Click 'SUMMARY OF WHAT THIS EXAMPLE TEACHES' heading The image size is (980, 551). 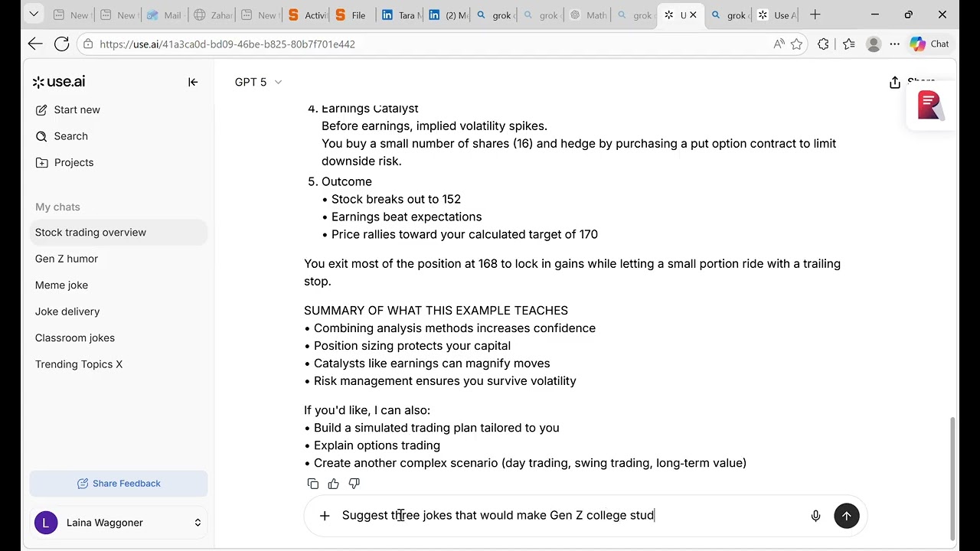click(x=436, y=311)
